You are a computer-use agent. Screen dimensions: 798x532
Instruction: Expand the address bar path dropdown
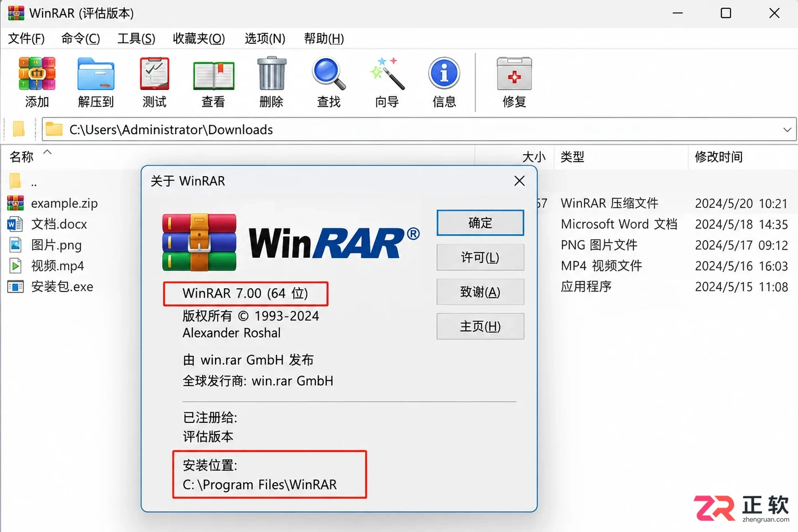[787, 130]
